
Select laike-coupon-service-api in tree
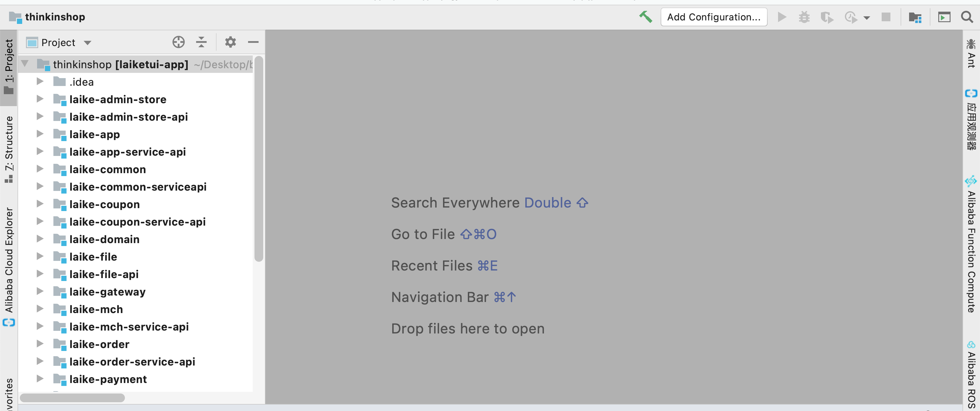click(137, 222)
